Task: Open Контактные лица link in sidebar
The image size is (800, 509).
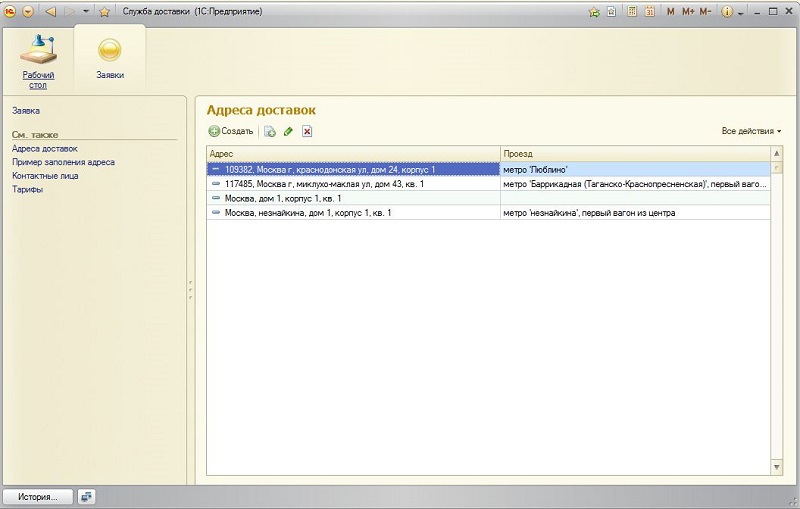Action: pos(45,175)
